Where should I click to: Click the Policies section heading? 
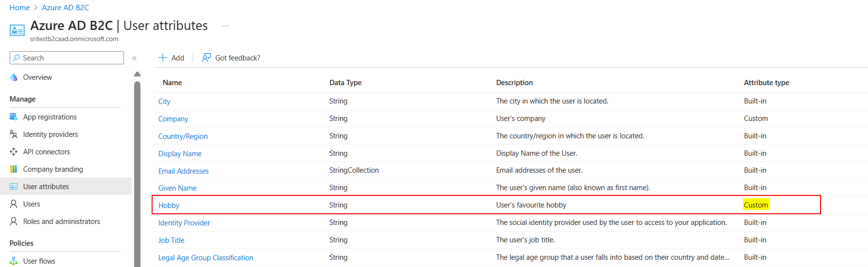(21, 243)
